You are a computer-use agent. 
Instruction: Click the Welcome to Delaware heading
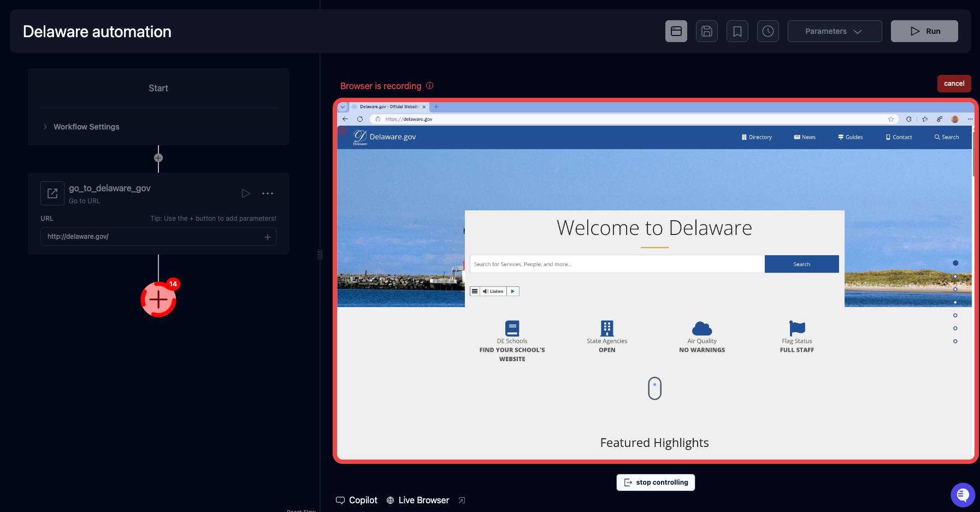pyautogui.click(x=654, y=228)
